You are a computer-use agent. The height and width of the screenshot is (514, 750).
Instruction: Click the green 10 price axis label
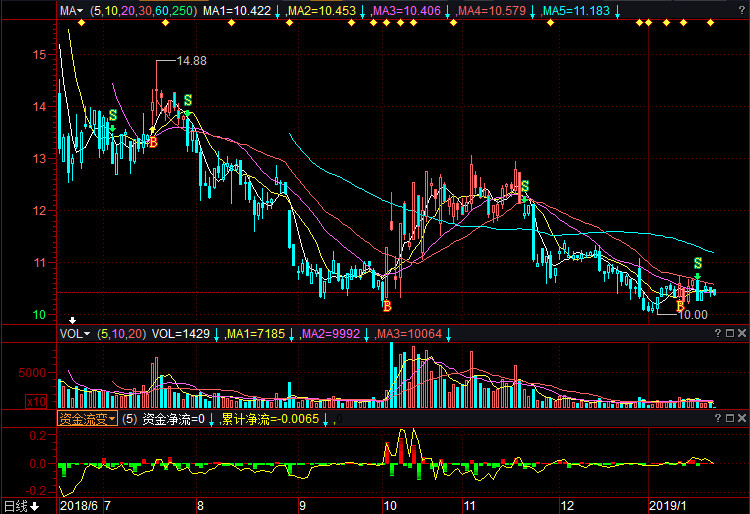(40, 315)
